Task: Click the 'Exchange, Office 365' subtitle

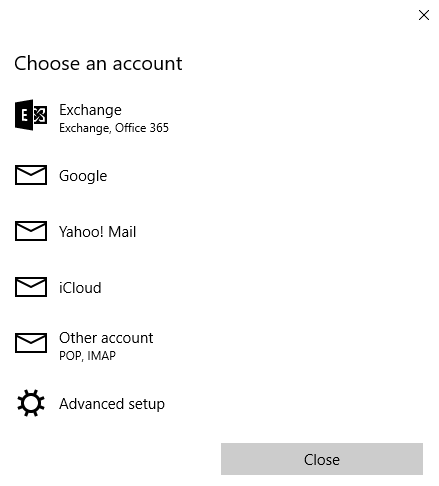Action: pos(114,128)
